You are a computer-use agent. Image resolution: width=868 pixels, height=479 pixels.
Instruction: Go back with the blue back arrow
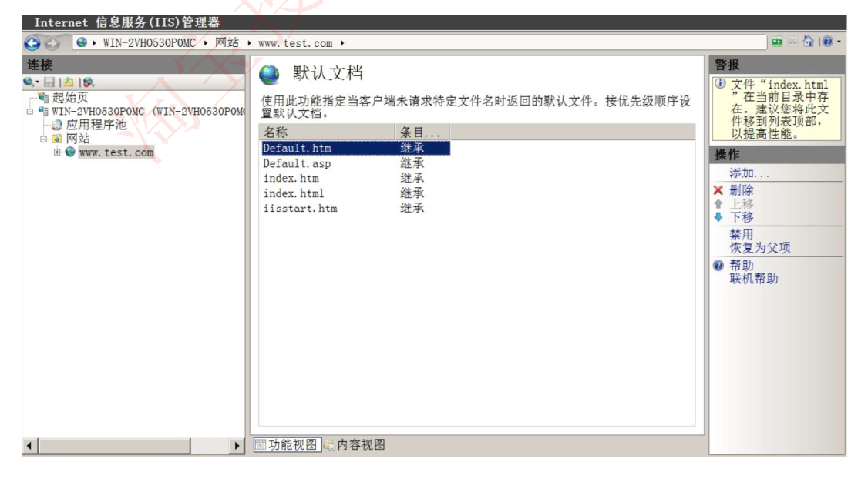pos(32,42)
